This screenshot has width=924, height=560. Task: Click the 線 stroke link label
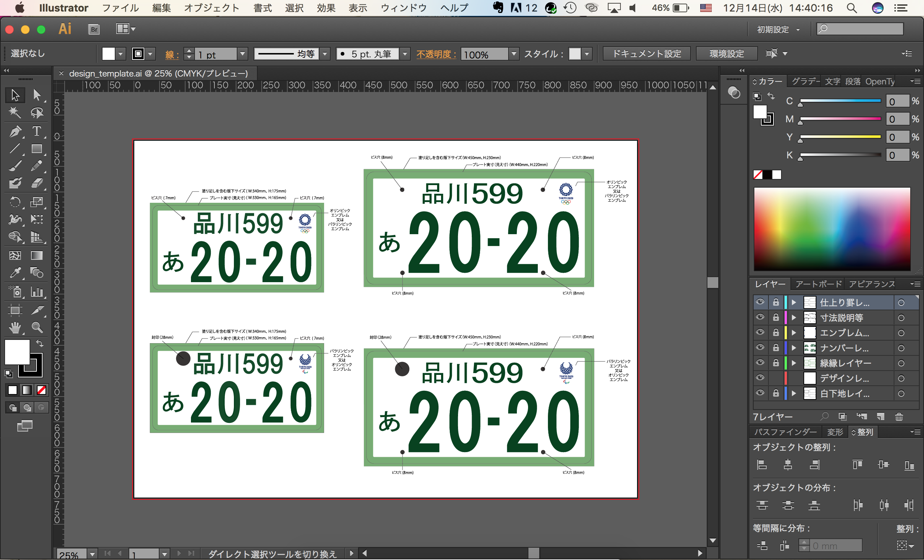click(x=172, y=55)
